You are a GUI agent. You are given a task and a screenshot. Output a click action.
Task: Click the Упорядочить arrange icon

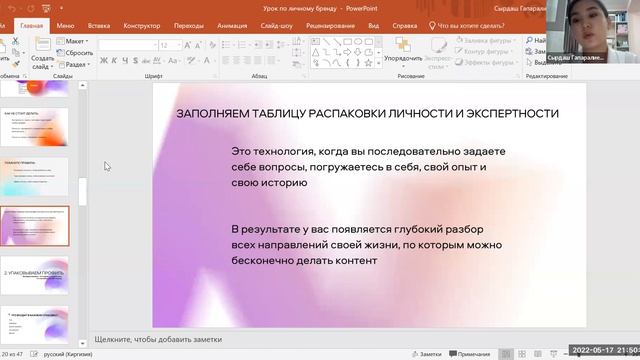(x=403, y=45)
